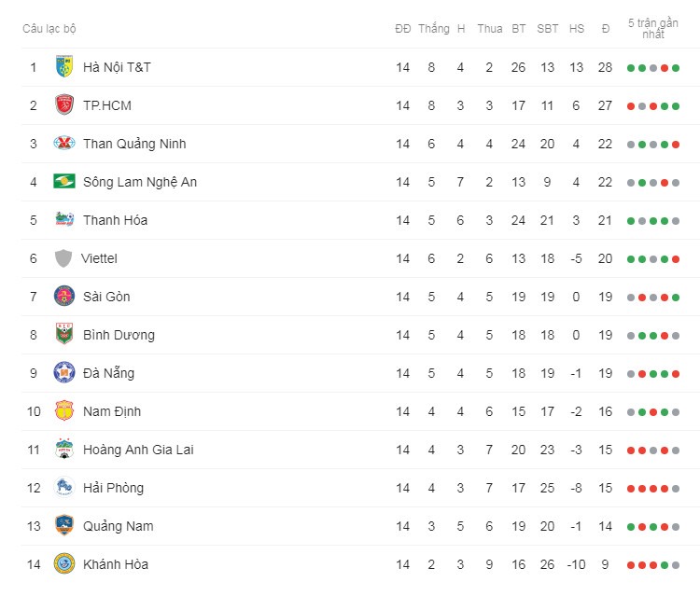Select the Sài Gòn round club badge
The width and height of the screenshot is (700, 596).
[63, 297]
